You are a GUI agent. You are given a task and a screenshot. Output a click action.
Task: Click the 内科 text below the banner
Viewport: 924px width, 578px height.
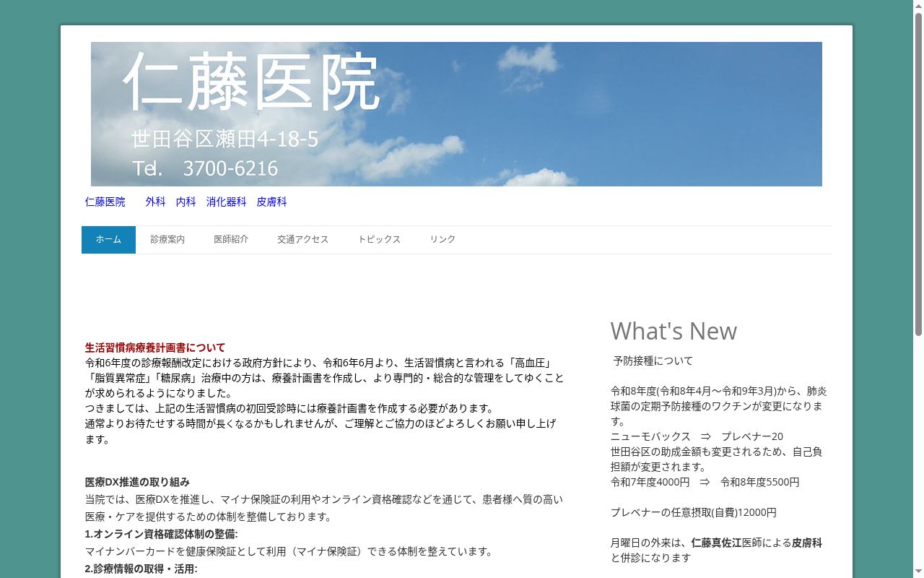(186, 202)
